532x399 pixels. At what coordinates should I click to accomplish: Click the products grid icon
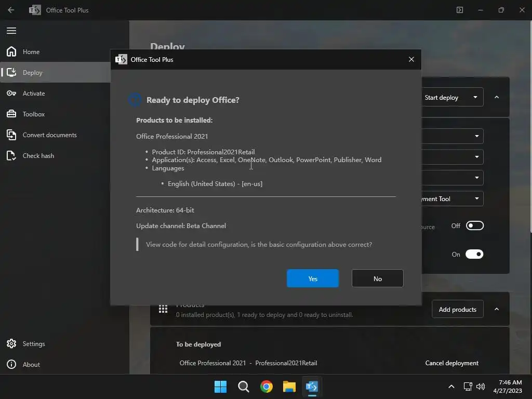(163, 309)
